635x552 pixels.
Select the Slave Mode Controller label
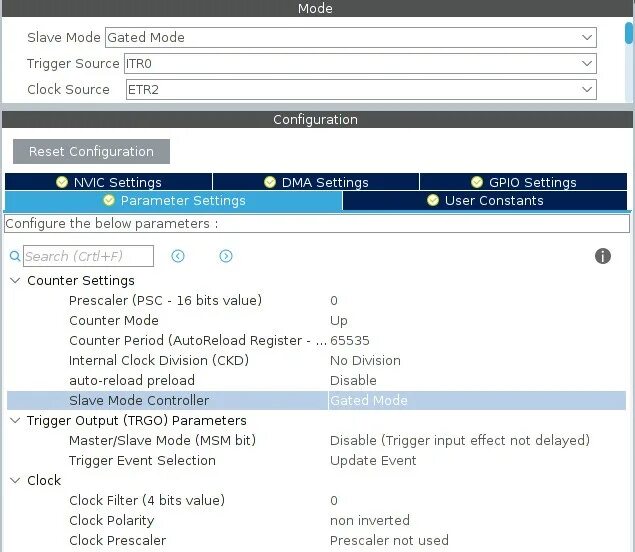coord(139,400)
